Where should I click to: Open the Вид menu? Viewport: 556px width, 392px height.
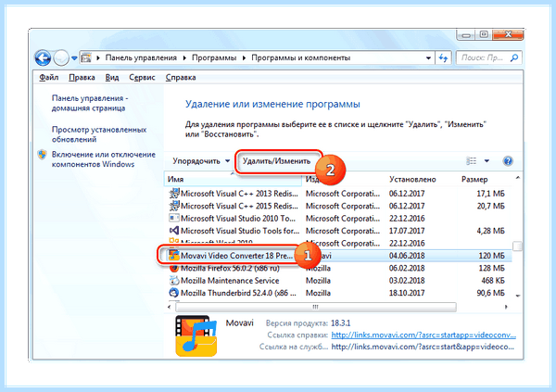[x=112, y=77]
